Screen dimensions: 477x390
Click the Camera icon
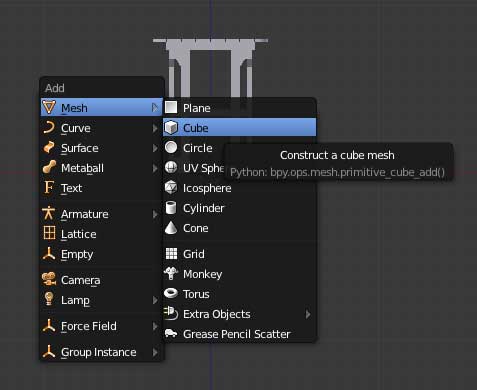point(49,279)
